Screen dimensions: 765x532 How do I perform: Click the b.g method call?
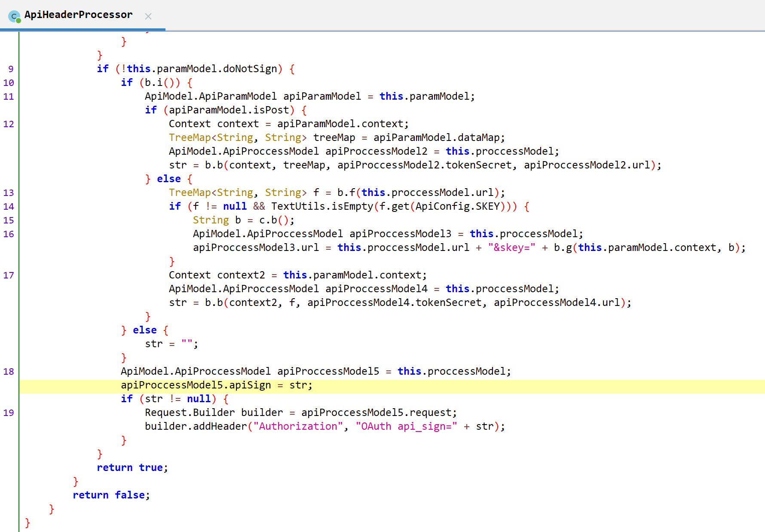pos(563,248)
